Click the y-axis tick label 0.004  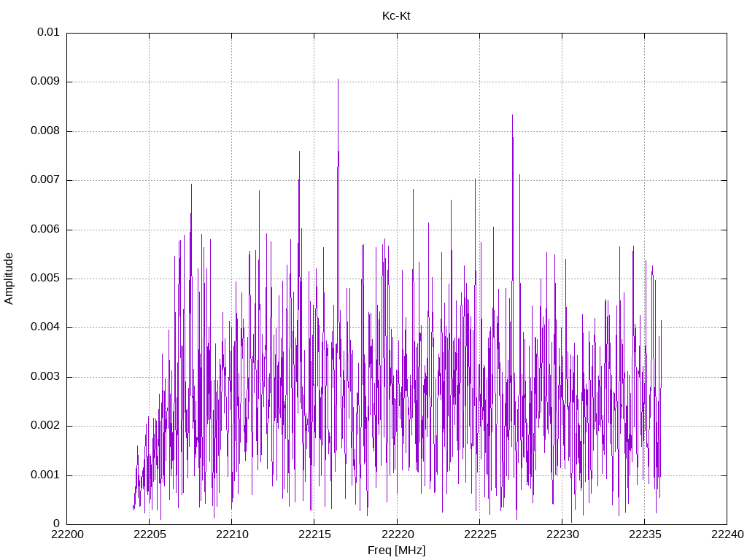(45, 327)
